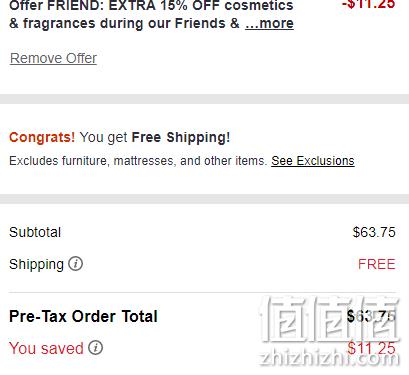
Task: Click the You saved info icon
Action: tap(95, 347)
